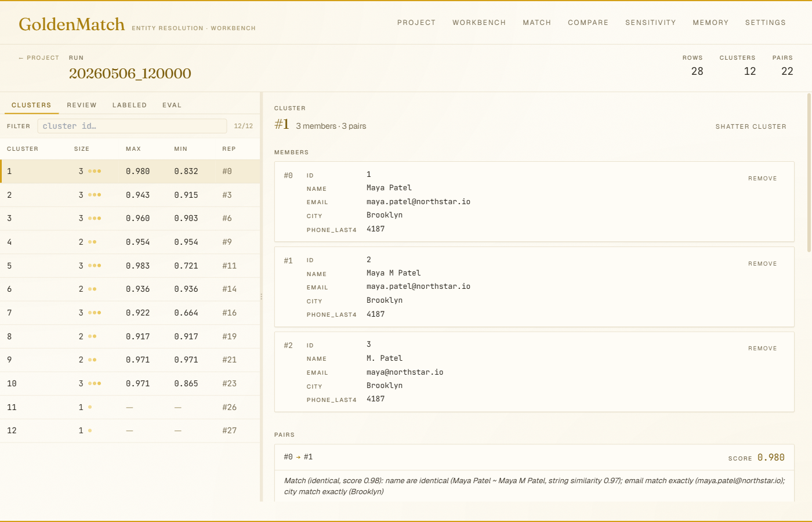812x522 pixels.
Task: Select cluster row 3 with rep #6
Action: pos(130,219)
